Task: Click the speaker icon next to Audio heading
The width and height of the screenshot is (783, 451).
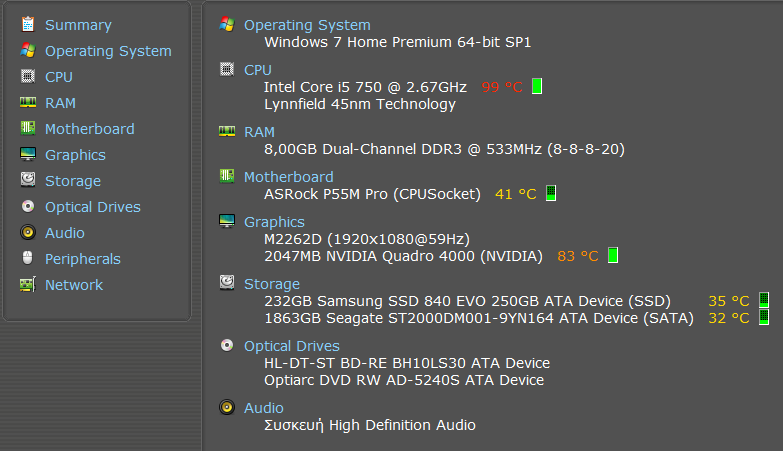Action: pyautogui.click(x=227, y=407)
